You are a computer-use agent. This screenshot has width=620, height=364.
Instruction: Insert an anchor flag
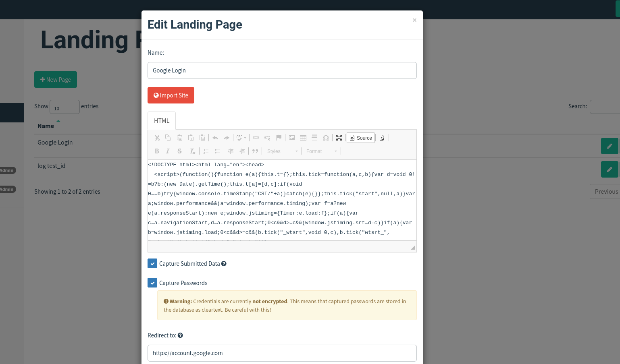(x=279, y=138)
